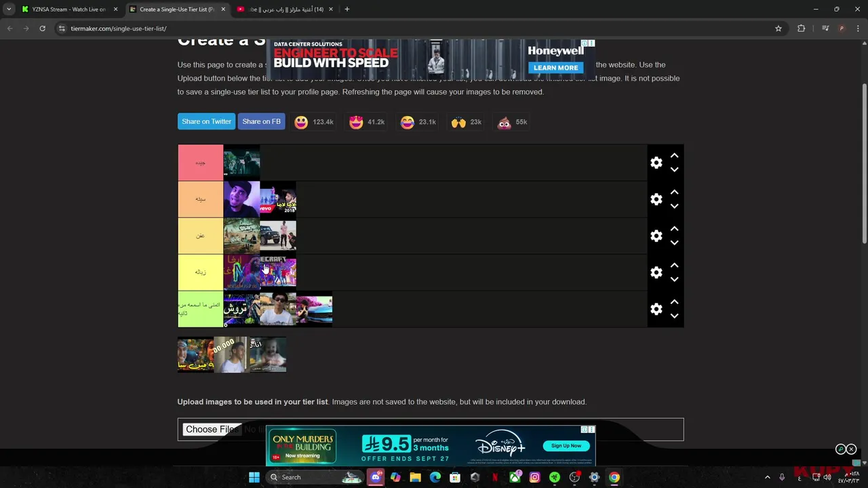Open settings gear for the orange second tier row

(656, 199)
